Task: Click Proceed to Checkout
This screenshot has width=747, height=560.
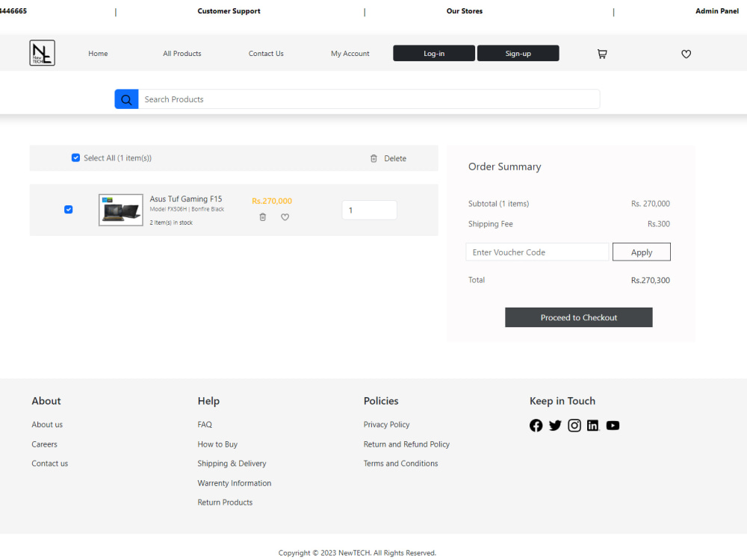Action: [x=579, y=317]
